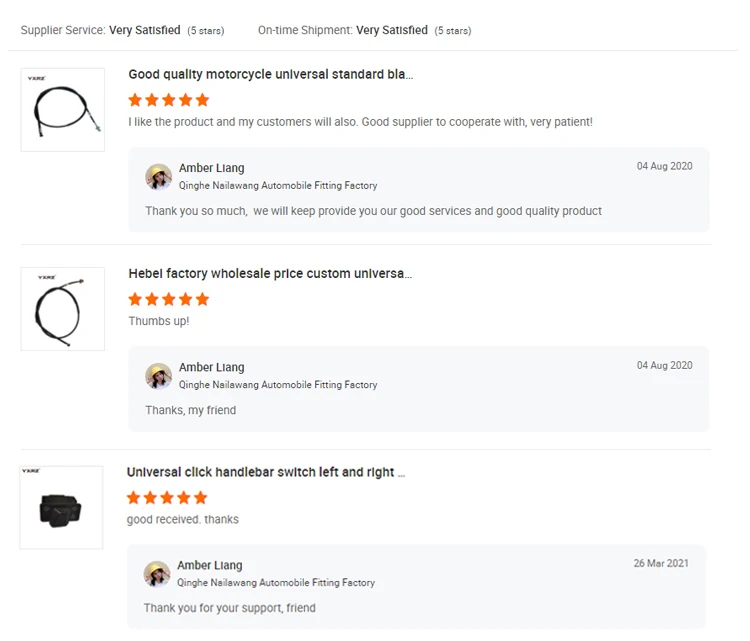Click the Amber Liang name in first reply
The height and width of the screenshot is (641, 750).
pos(211,168)
